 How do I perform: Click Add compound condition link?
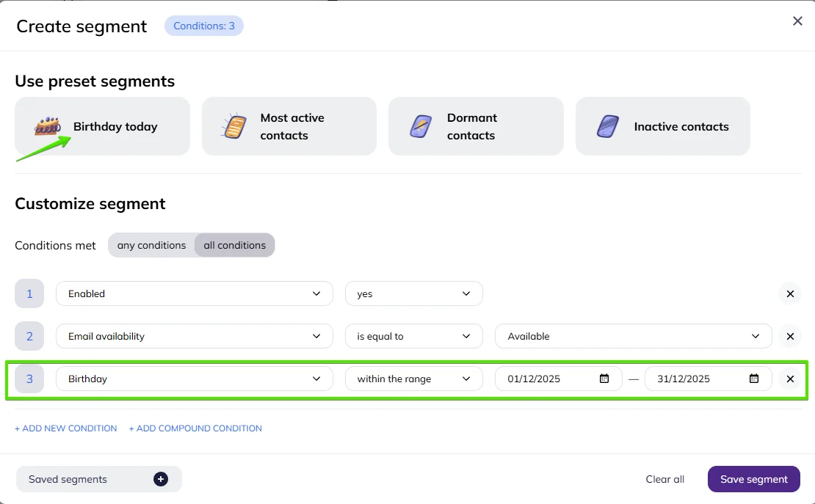tap(195, 428)
